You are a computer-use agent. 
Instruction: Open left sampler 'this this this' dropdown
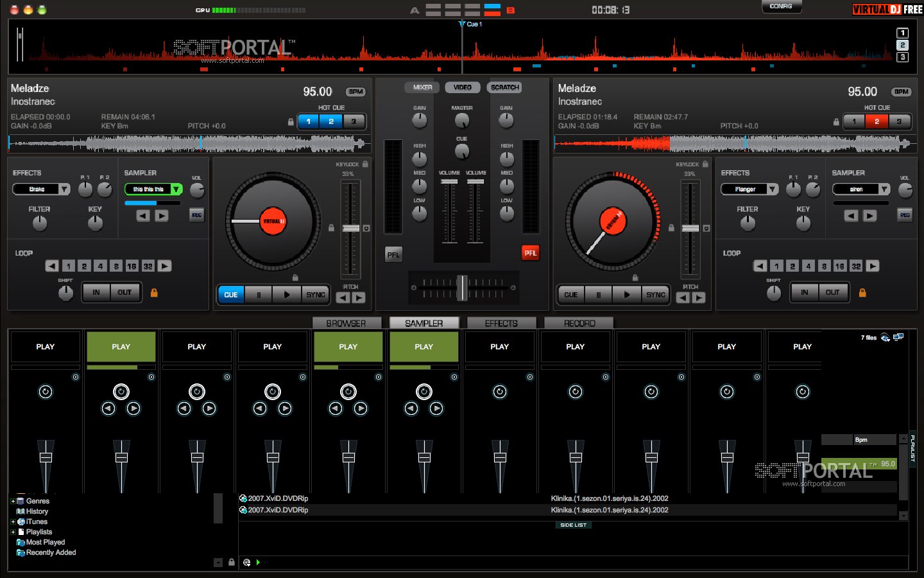coord(176,189)
